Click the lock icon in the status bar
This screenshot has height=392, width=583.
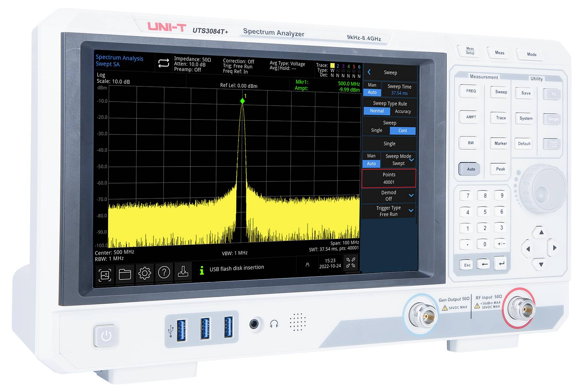pyautogui.click(x=307, y=265)
